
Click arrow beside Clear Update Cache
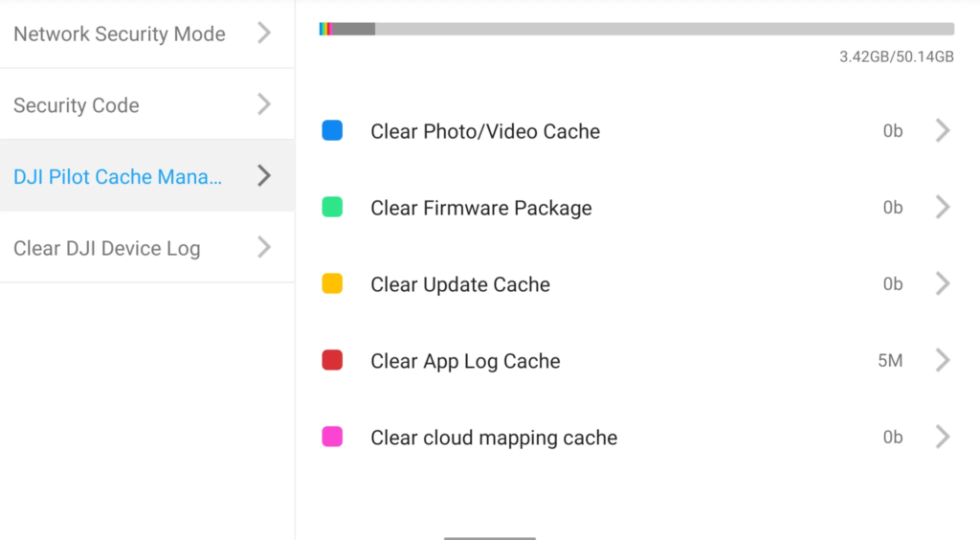943,283
